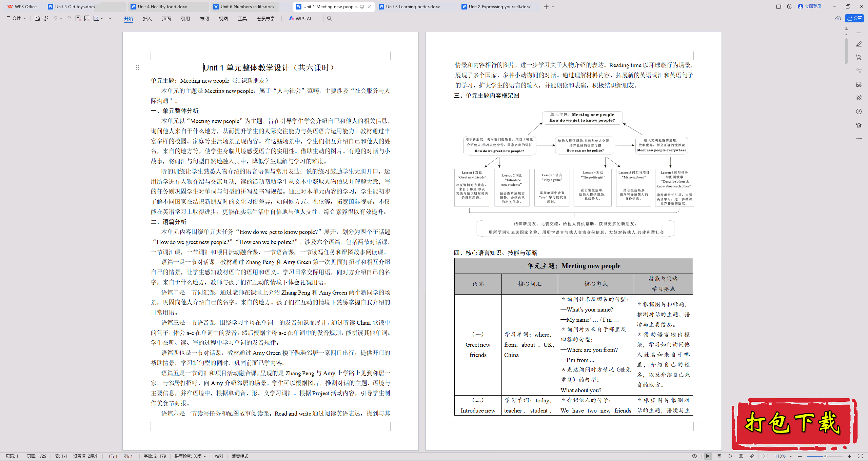
Task: Switch to page layout view
Action: [708, 456]
